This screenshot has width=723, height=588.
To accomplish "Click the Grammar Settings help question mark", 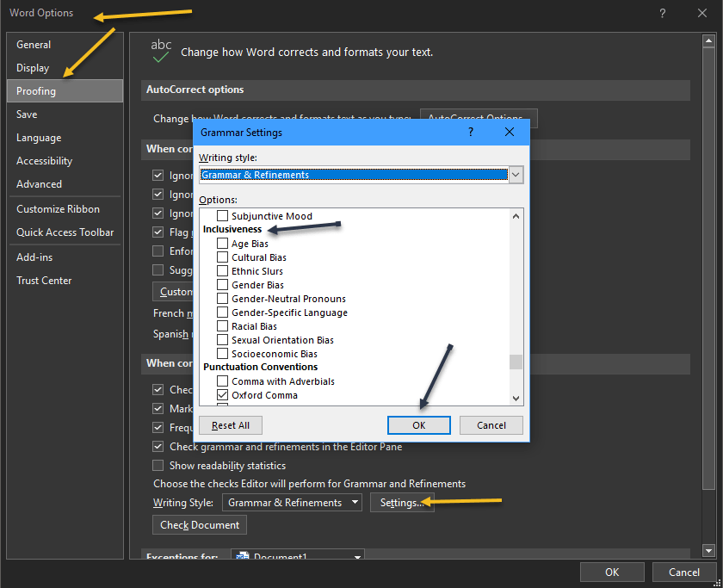I will click(x=471, y=133).
